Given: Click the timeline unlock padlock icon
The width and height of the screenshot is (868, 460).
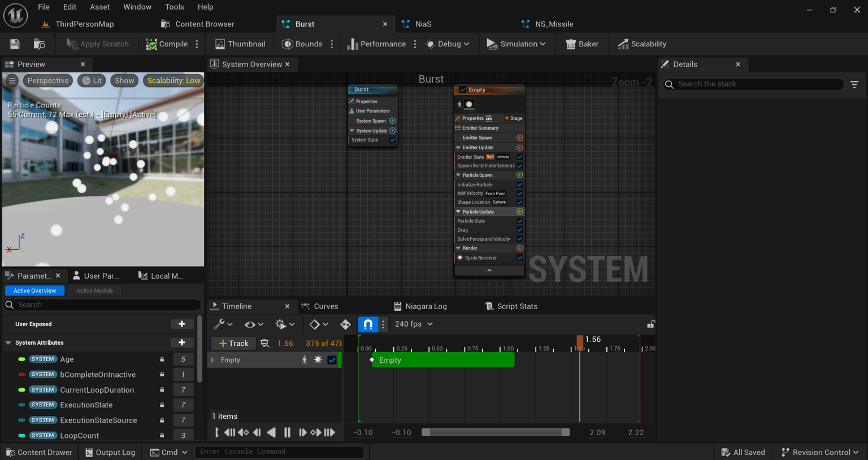Looking at the screenshot, I should [651, 324].
